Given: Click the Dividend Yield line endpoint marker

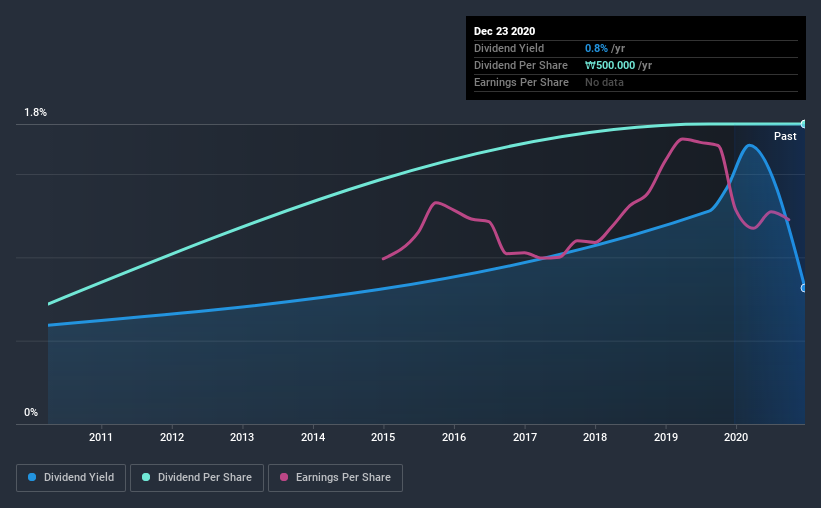Looking at the screenshot, I should click(x=804, y=288).
